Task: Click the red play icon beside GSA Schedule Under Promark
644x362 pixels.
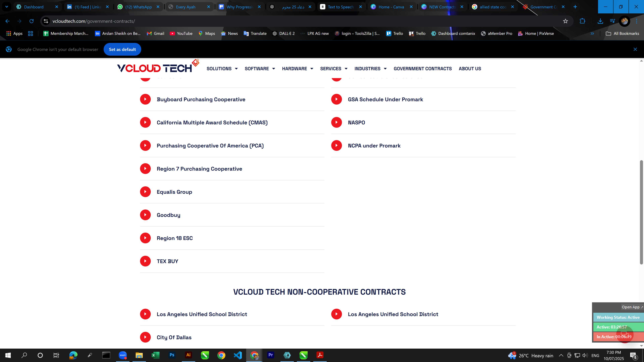Action: point(336,99)
